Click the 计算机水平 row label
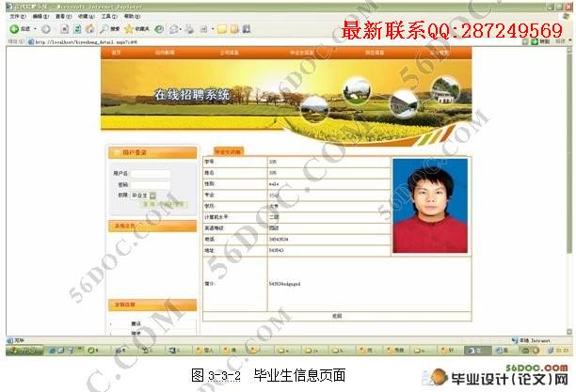 tap(216, 217)
